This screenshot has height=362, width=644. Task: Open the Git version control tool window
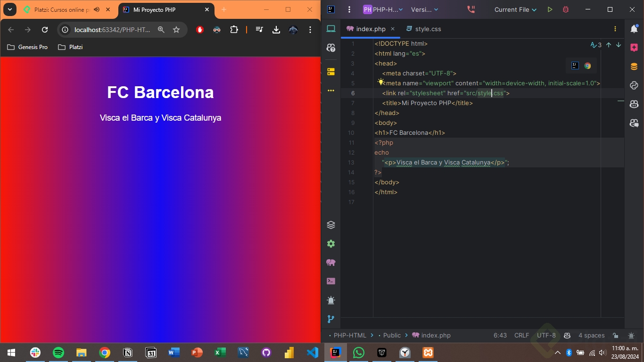tap(331, 319)
